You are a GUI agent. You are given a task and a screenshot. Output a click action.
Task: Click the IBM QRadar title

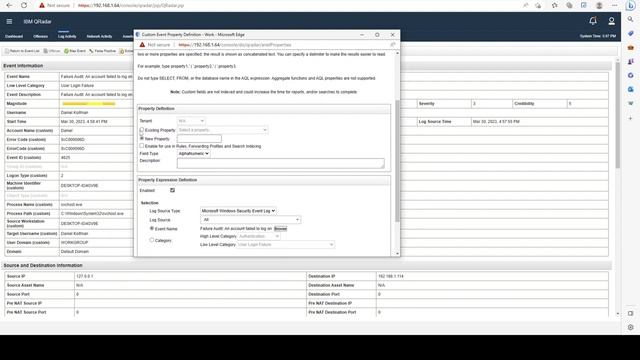point(37,21)
